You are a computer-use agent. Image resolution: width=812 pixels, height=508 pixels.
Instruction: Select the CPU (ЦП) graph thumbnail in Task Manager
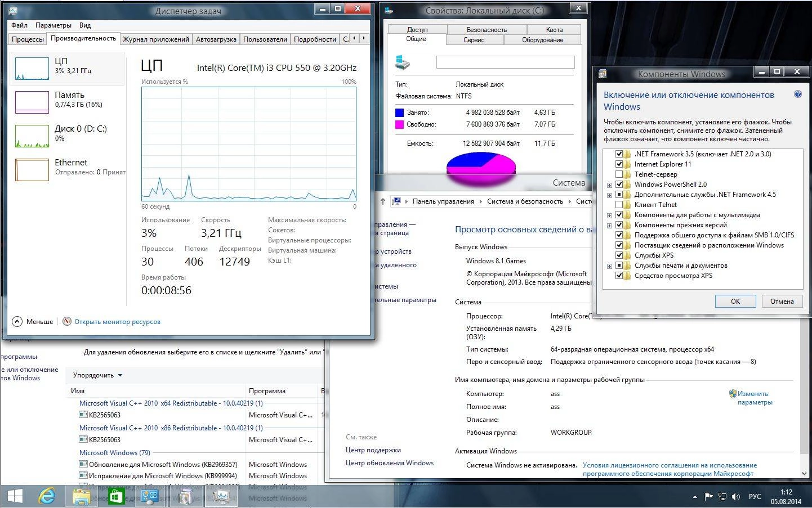[32, 69]
